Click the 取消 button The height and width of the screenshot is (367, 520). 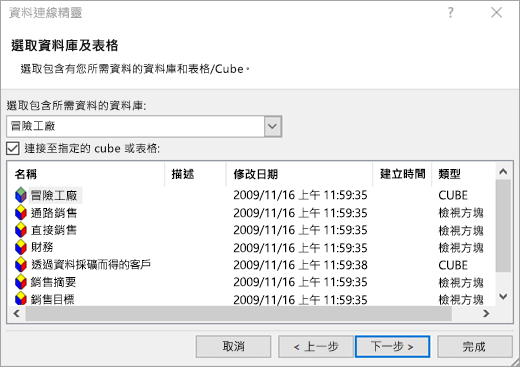233,347
